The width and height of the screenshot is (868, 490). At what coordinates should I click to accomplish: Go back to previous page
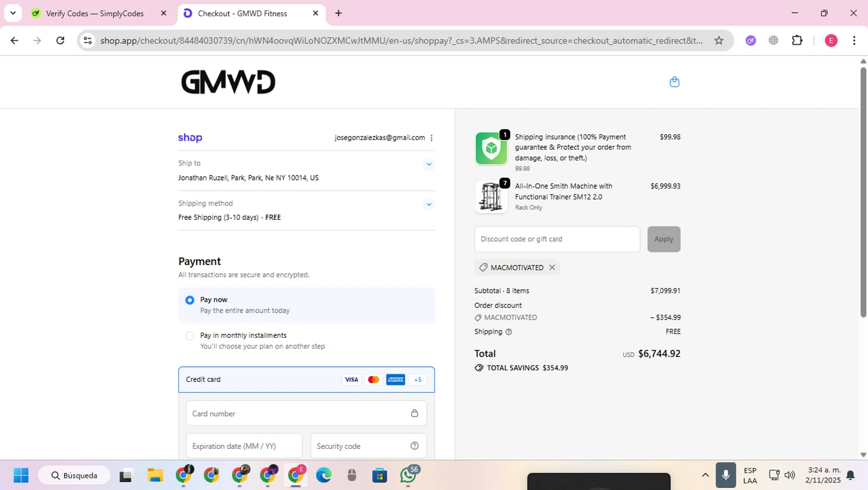[x=14, y=40]
